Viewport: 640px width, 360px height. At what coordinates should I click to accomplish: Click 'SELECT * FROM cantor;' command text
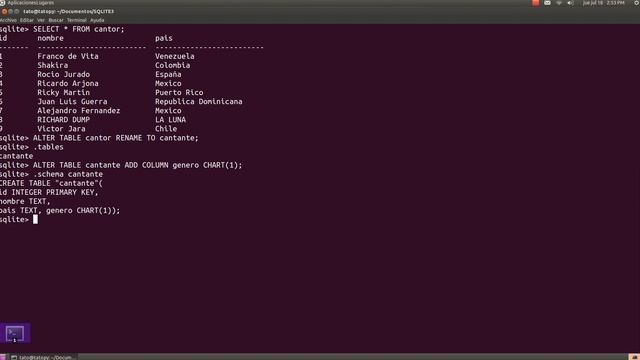79,29
